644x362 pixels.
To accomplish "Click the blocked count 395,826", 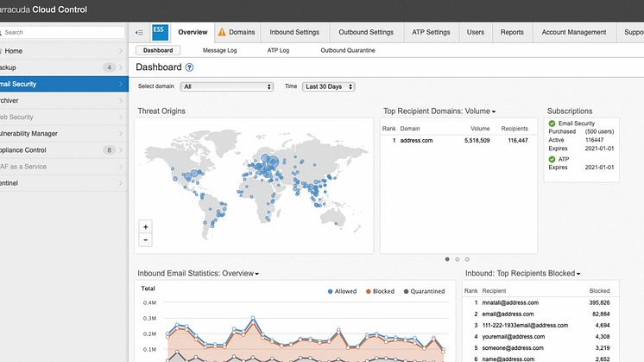I will (x=599, y=303).
